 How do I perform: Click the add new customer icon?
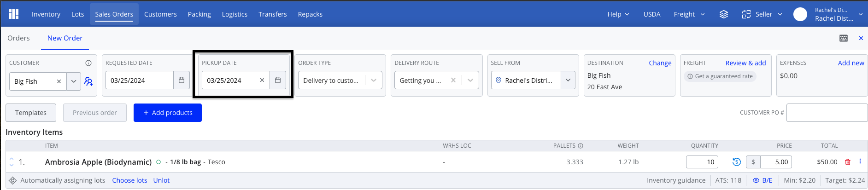point(88,81)
